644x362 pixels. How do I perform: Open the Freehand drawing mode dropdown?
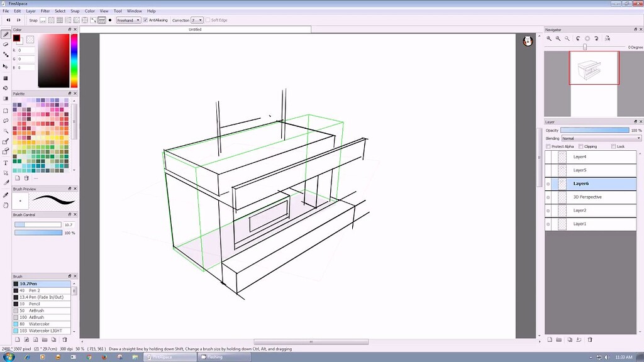point(128,20)
